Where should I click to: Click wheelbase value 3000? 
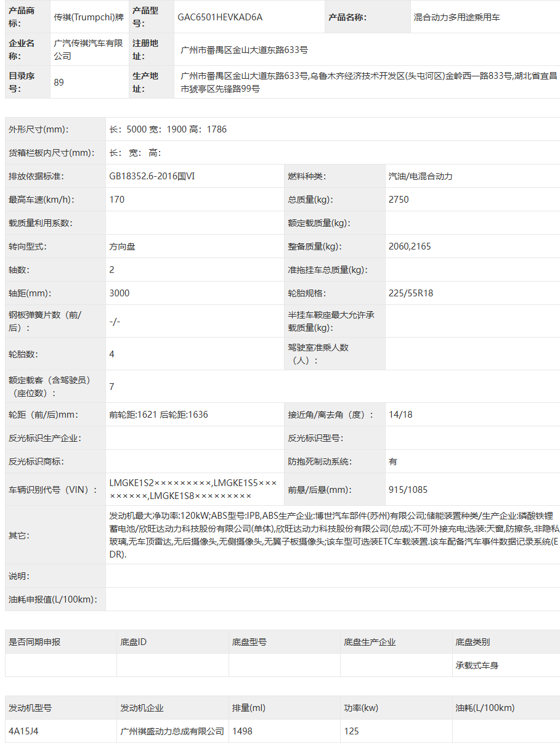point(119,293)
